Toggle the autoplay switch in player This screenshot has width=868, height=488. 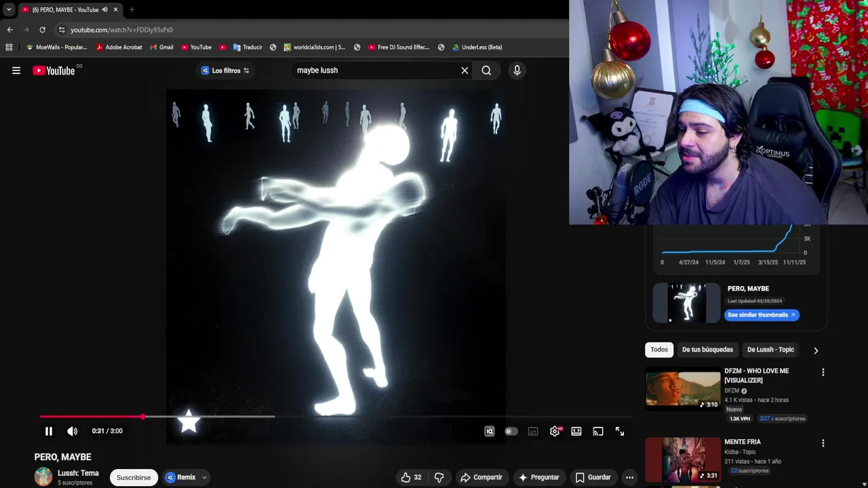[511, 431]
